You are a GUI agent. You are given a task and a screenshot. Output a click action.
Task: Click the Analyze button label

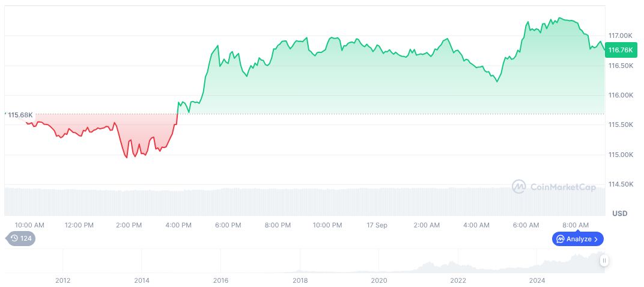(579, 239)
